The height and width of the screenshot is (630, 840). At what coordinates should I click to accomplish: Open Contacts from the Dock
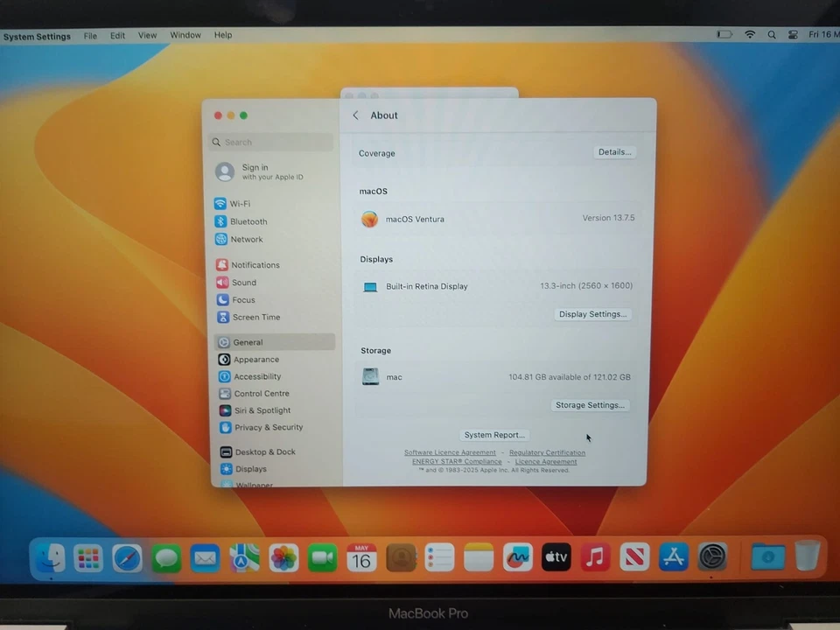tap(401, 557)
